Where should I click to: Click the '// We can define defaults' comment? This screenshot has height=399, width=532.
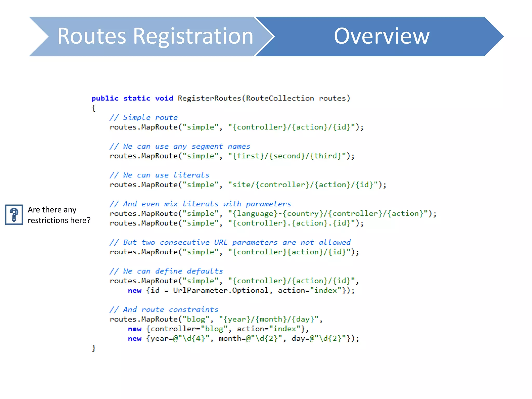click(x=166, y=271)
